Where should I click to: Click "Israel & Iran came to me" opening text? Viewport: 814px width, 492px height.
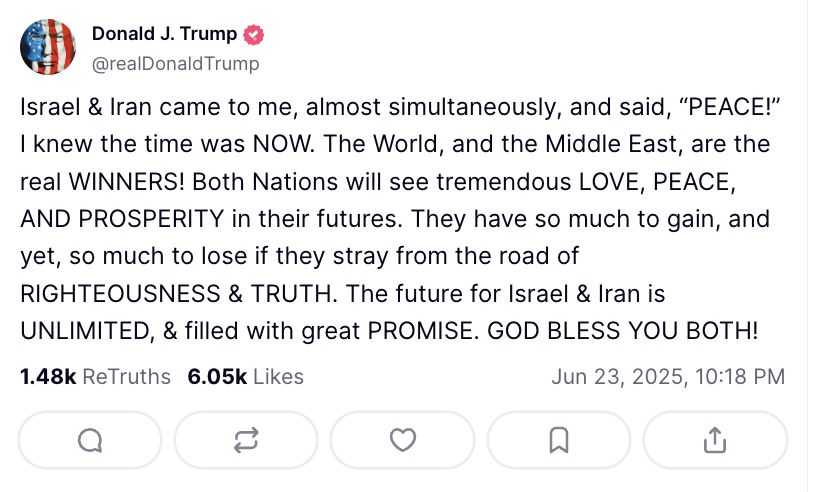pos(159,107)
